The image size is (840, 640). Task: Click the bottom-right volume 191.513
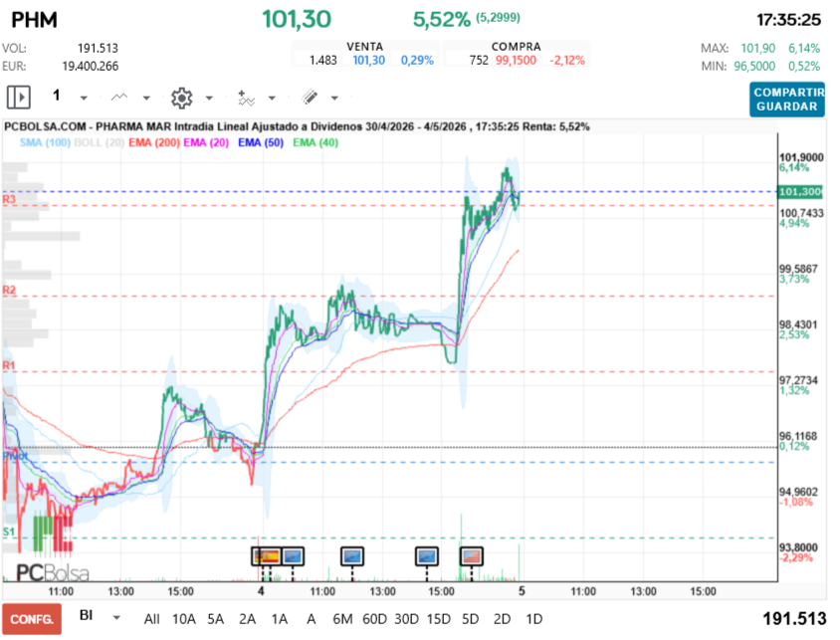coord(794,619)
